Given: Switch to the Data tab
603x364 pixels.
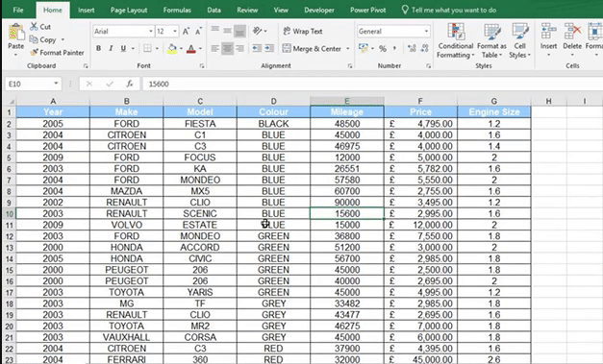Looking at the screenshot, I should (x=214, y=10).
